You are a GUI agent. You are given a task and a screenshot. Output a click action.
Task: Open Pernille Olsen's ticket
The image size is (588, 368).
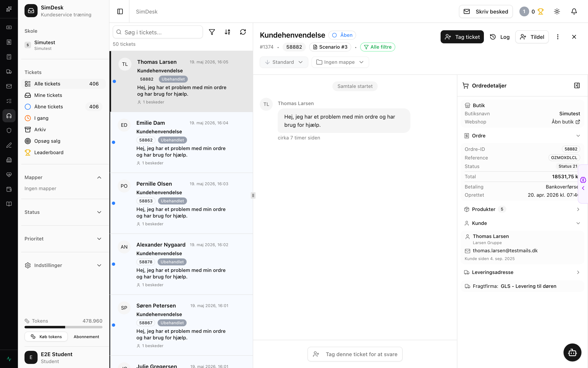point(182,203)
